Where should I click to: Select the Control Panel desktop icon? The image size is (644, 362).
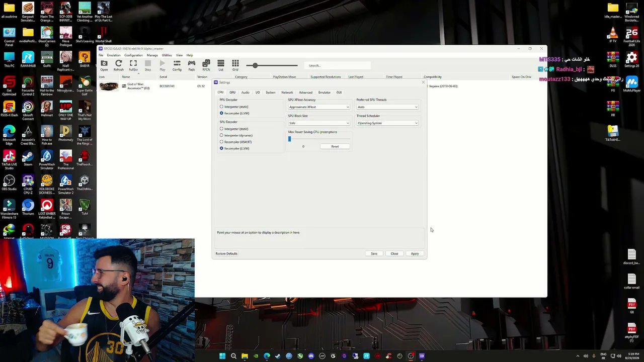click(9, 37)
